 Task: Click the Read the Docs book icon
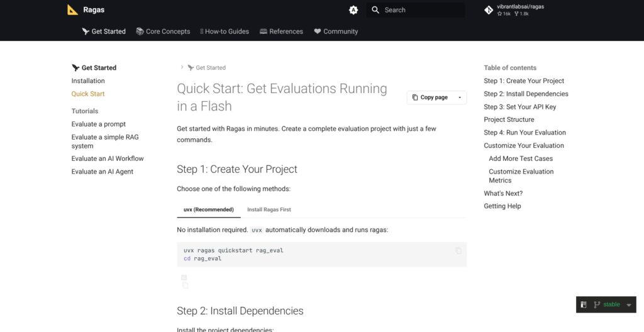[x=584, y=304]
